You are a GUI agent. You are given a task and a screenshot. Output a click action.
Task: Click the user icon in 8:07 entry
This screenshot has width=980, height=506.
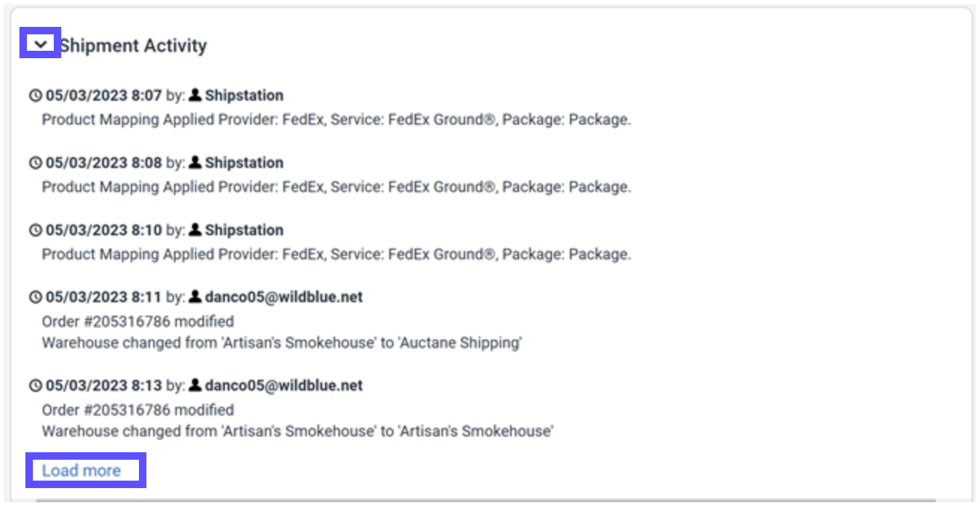(195, 96)
